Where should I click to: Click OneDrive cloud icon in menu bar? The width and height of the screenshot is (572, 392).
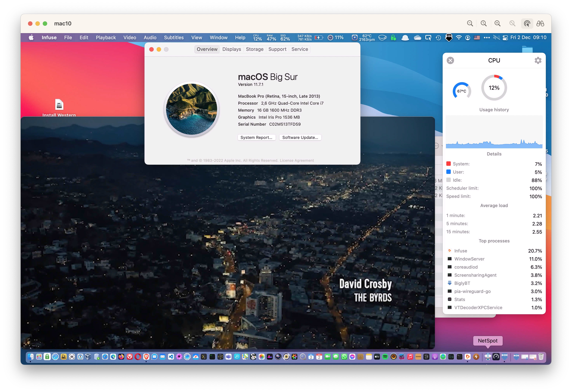point(417,38)
